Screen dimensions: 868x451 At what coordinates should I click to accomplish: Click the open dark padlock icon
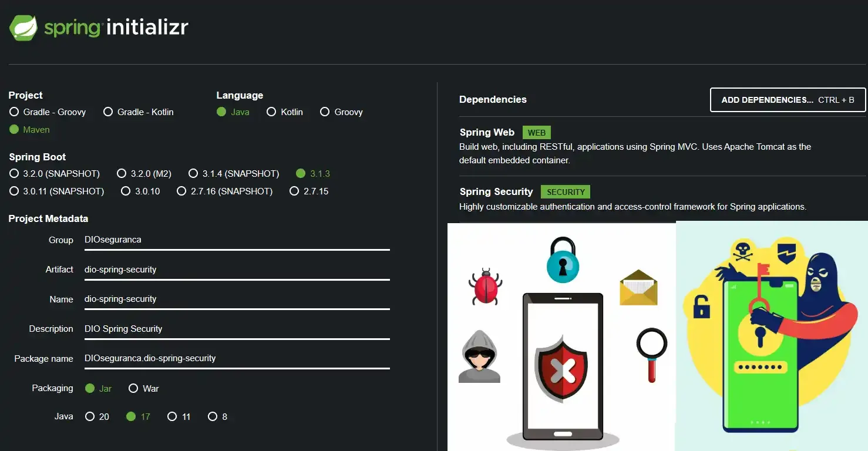pos(701,307)
